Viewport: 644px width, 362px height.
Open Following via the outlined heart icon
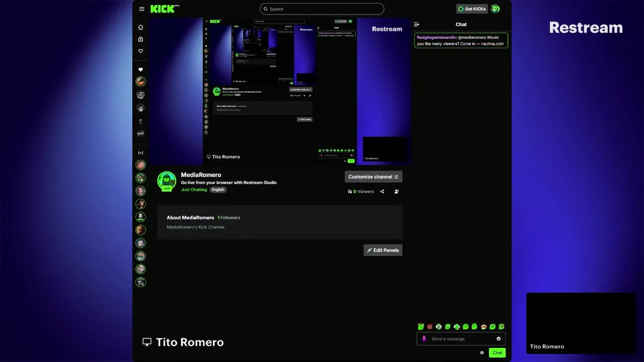(140, 51)
